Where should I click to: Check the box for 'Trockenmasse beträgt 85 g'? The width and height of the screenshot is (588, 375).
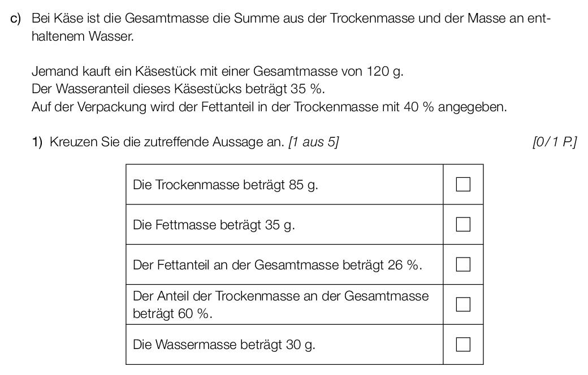pyautogui.click(x=463, y=184)
